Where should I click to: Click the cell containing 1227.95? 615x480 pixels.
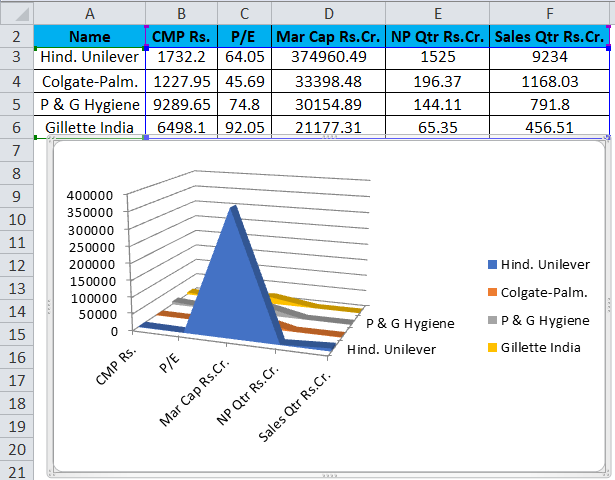tap(181, 81)
